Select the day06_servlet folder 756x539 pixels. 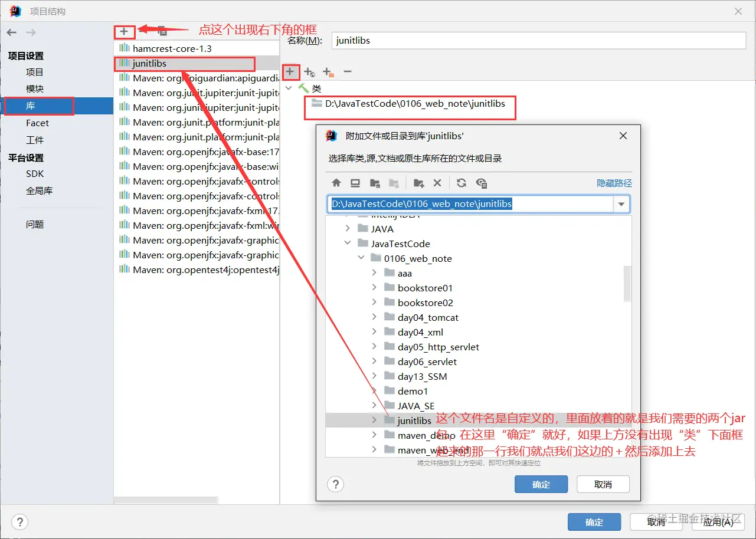427,361
